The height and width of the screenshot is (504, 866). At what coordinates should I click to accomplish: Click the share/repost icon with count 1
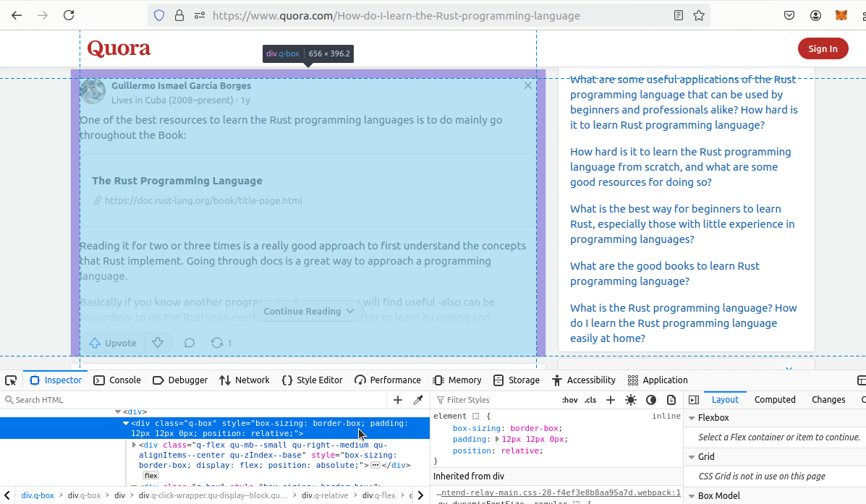pyautogui.click(x=221, y=343)
